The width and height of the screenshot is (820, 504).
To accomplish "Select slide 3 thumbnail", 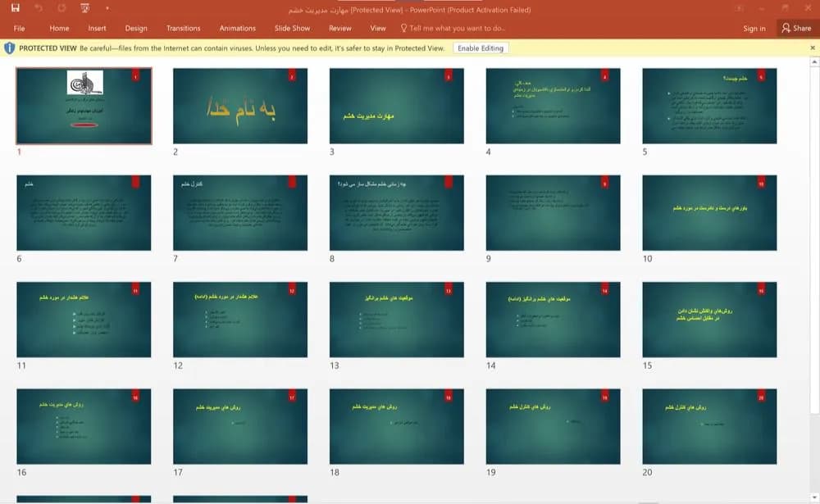I will tap(396, 106).
